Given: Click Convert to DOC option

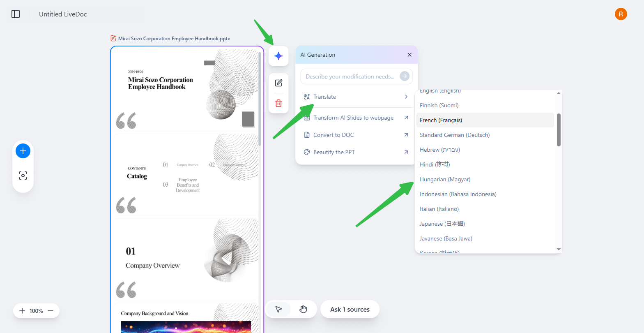Looking at the screenshot, I should [x=333, y=135].
